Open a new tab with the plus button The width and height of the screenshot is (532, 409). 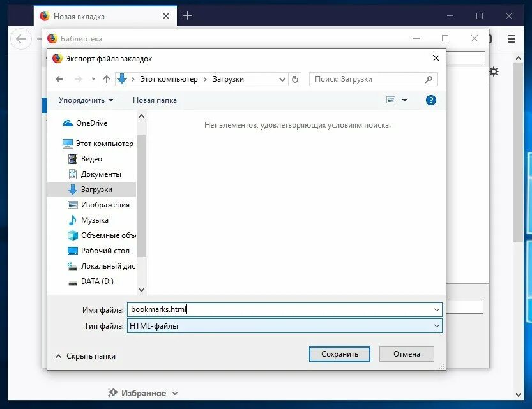tap(188, 15)
